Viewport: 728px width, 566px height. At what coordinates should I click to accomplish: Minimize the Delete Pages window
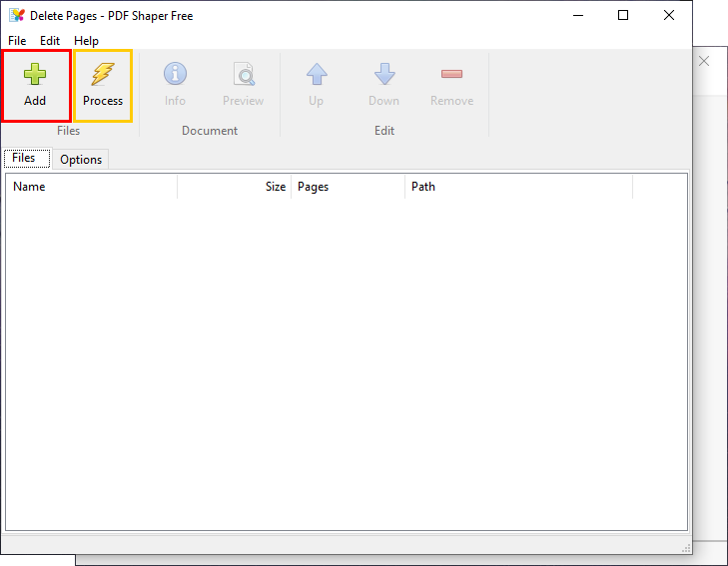point(578,15)
